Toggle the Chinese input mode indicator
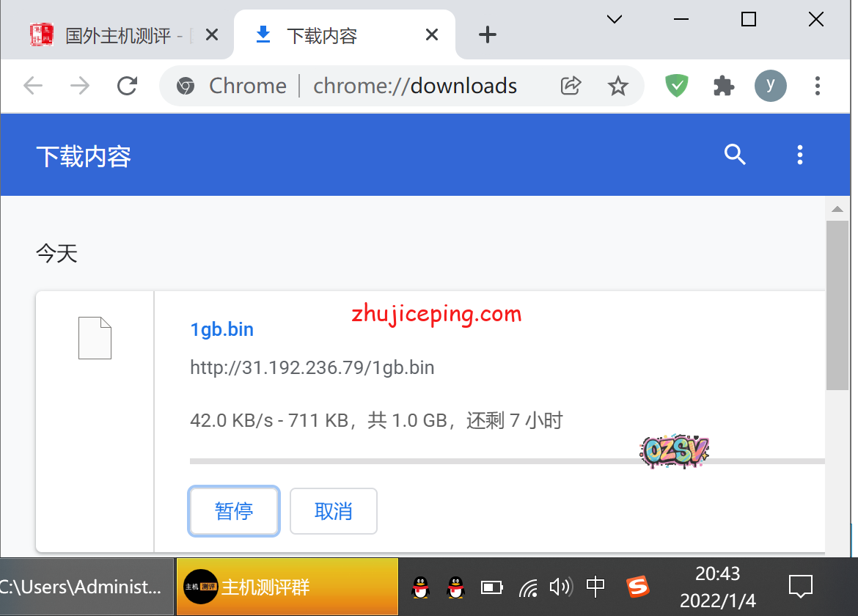The image size is (858, 616). [x=595, y=587]
